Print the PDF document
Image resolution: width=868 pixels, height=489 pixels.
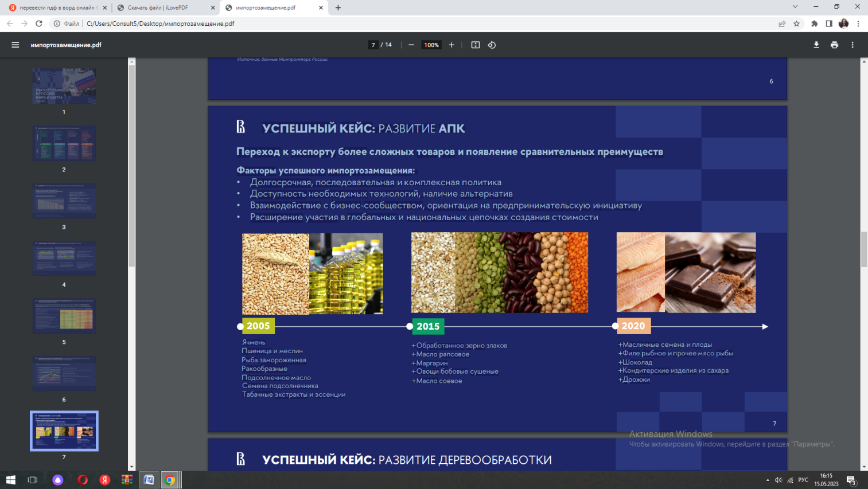pos(834,45)
